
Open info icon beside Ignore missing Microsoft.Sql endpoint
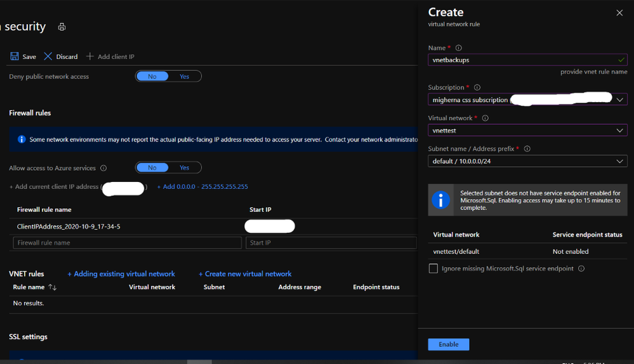[581, 269]
